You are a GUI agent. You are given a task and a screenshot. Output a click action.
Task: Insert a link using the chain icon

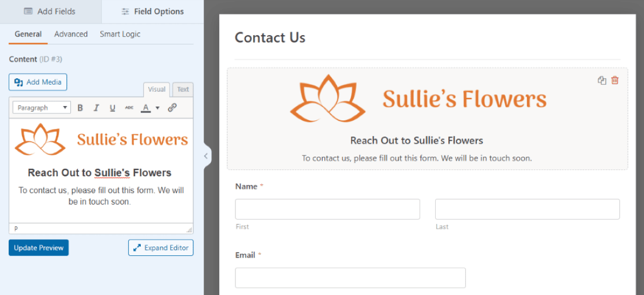point(172,108)
